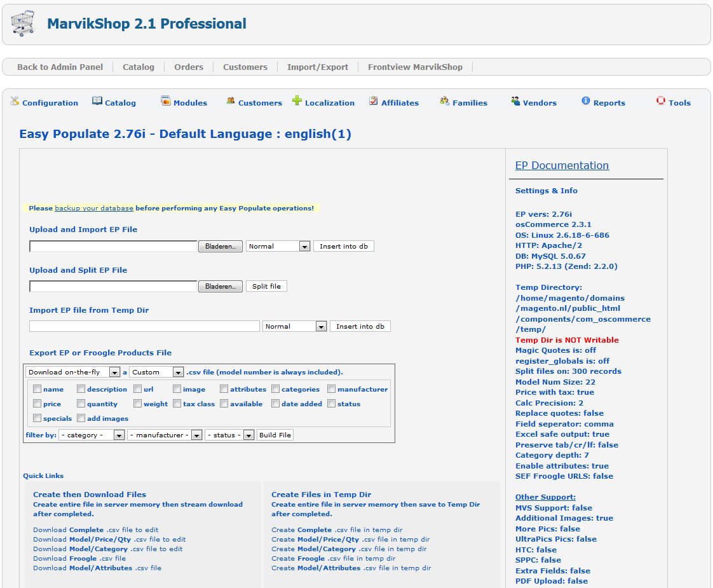Tick the description checkbox
The image size is (713, 588).
[81, 389]
